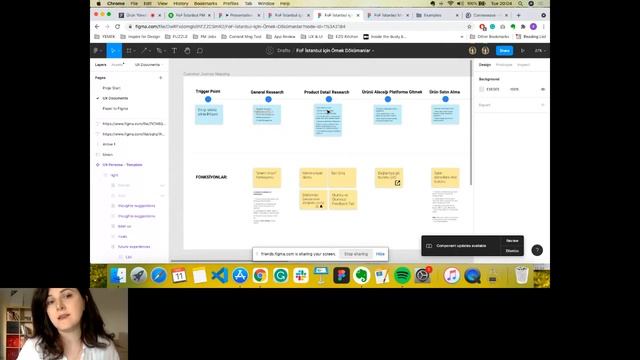
Task: Open the external link icon on yellow note
Action: pos(397,183)
